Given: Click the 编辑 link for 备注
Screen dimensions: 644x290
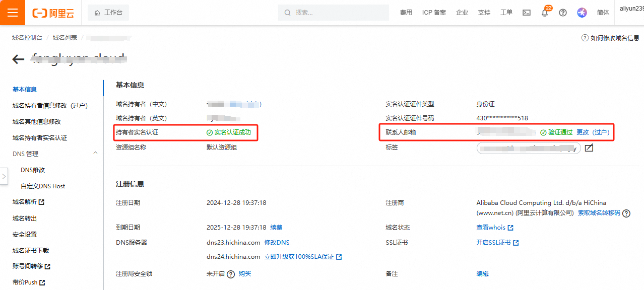Looking at the screenshot, I should 482,274.
